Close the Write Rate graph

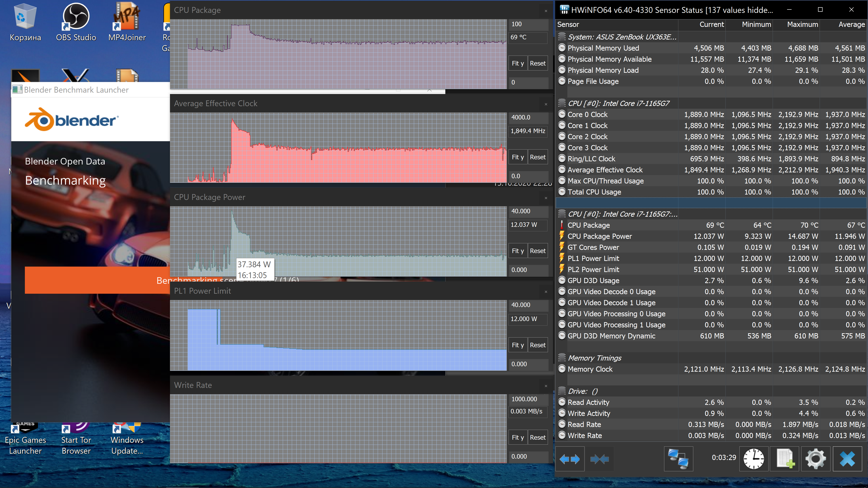[x=546, y=386]
